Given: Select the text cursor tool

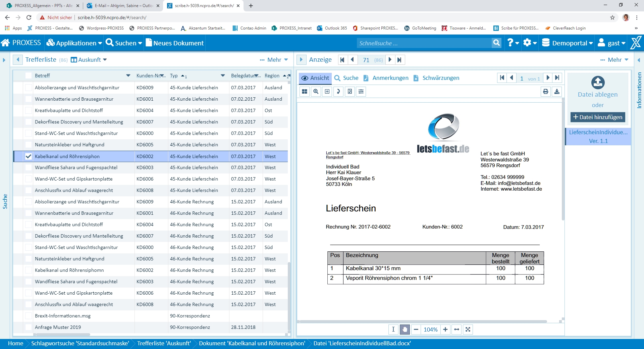Looking at the screenshot, I should (393, 330).
